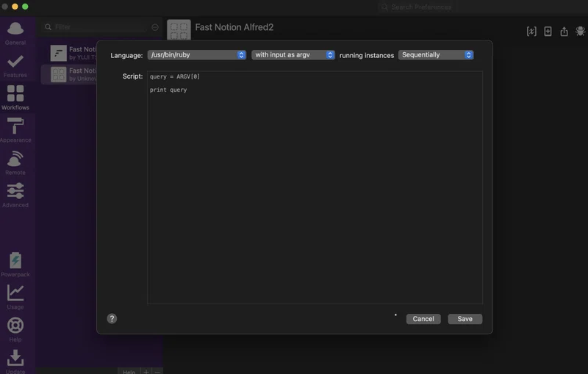Open the running instances Sequentially dropdown

tap(436, 54)
